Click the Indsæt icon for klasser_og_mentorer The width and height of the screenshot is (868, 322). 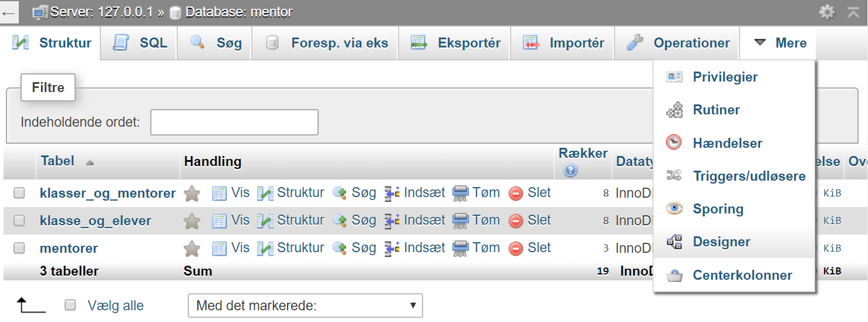click(392, 193)
